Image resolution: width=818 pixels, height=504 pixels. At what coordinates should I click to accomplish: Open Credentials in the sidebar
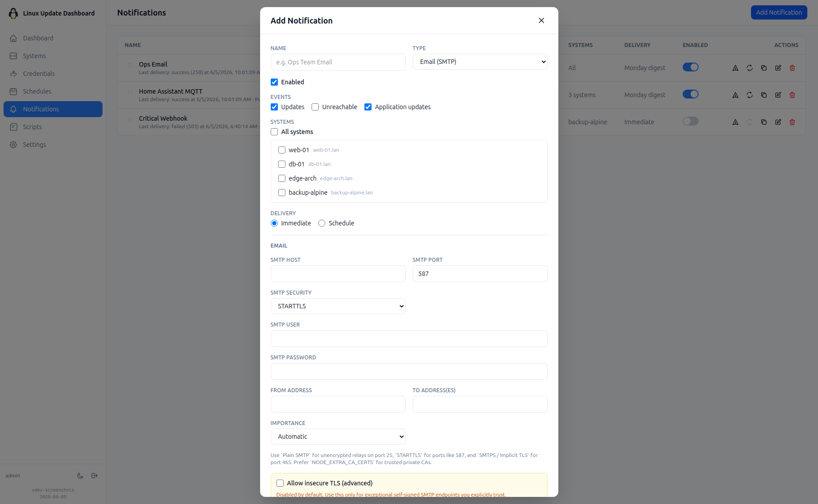[53, 74]
